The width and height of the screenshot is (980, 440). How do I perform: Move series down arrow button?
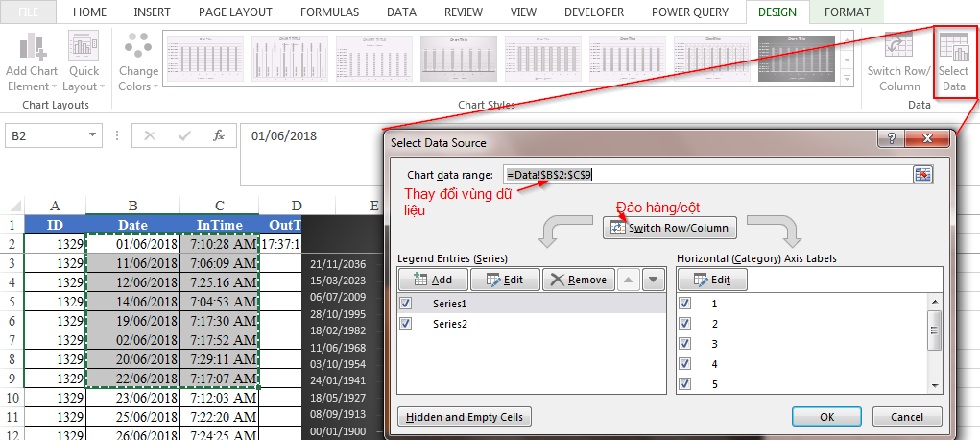point(653,280)
